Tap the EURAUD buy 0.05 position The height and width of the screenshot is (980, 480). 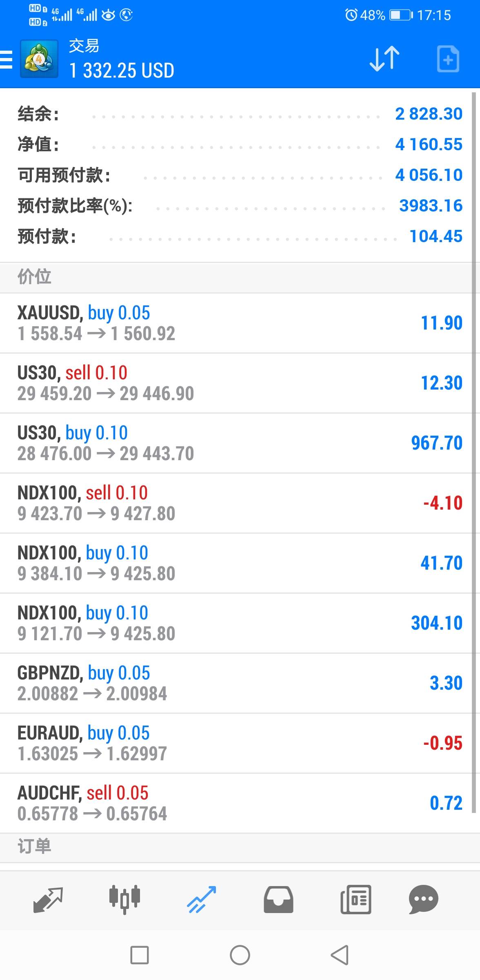point(237,743)
